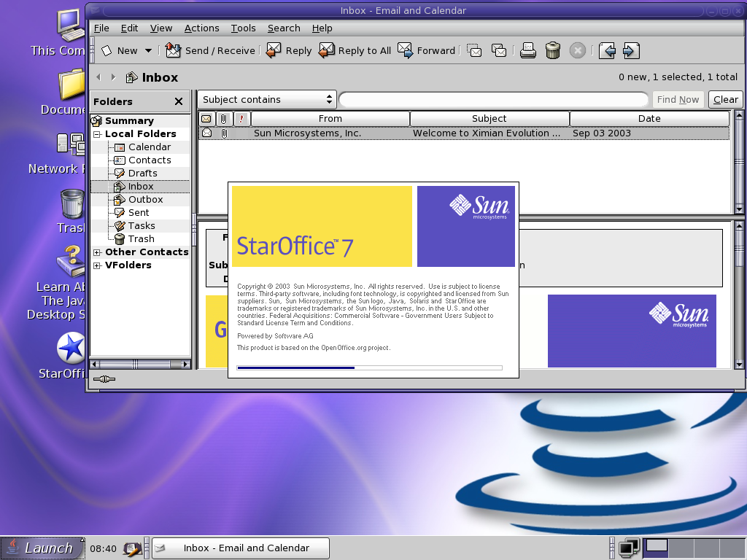747x560 pixels.
Task: Open the Edit menu
Action: [129, 28]
